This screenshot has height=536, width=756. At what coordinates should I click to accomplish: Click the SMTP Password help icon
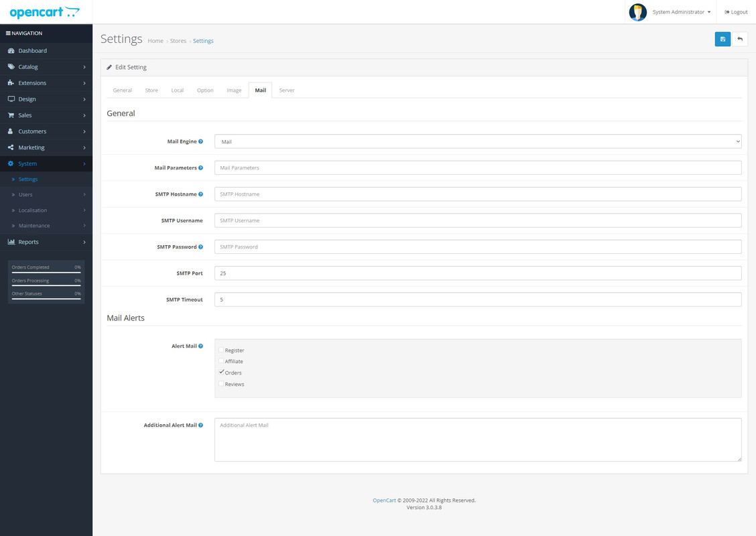point(200,247)
